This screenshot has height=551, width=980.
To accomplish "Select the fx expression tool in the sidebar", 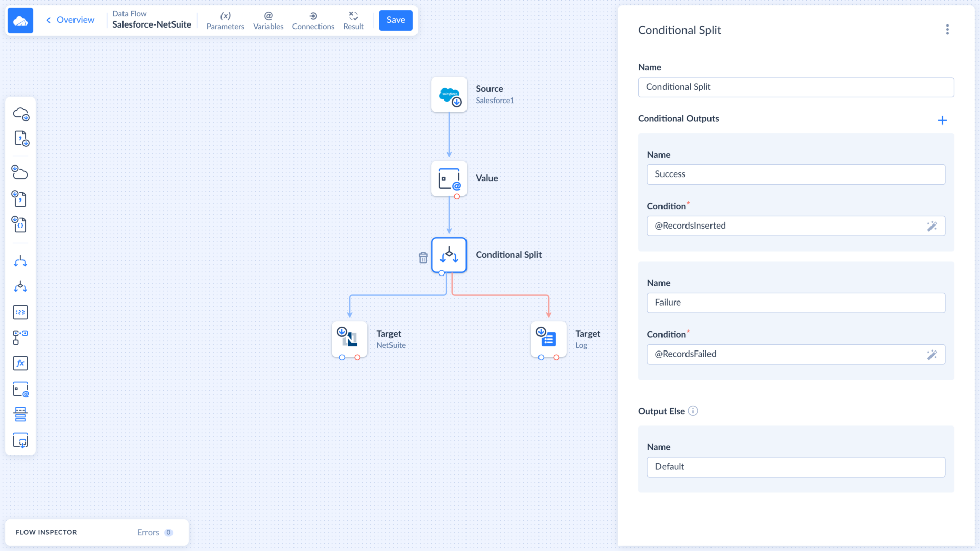I will [x=20, y=363].
